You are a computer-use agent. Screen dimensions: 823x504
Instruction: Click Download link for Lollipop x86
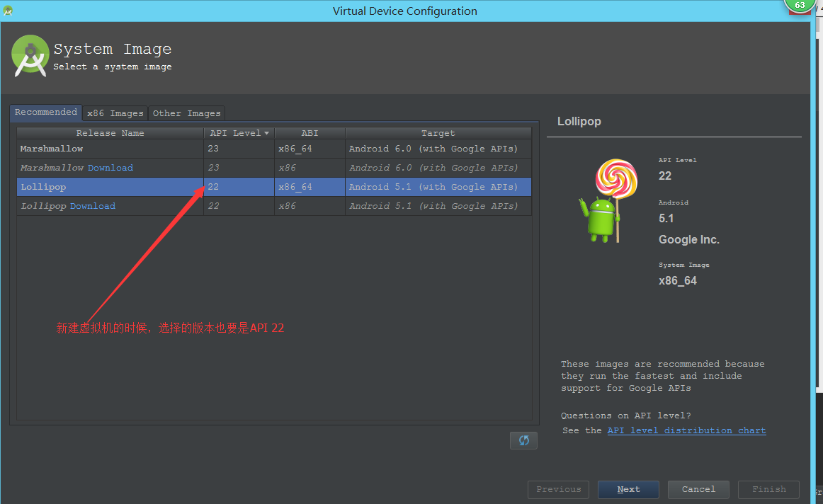point(93,206)
